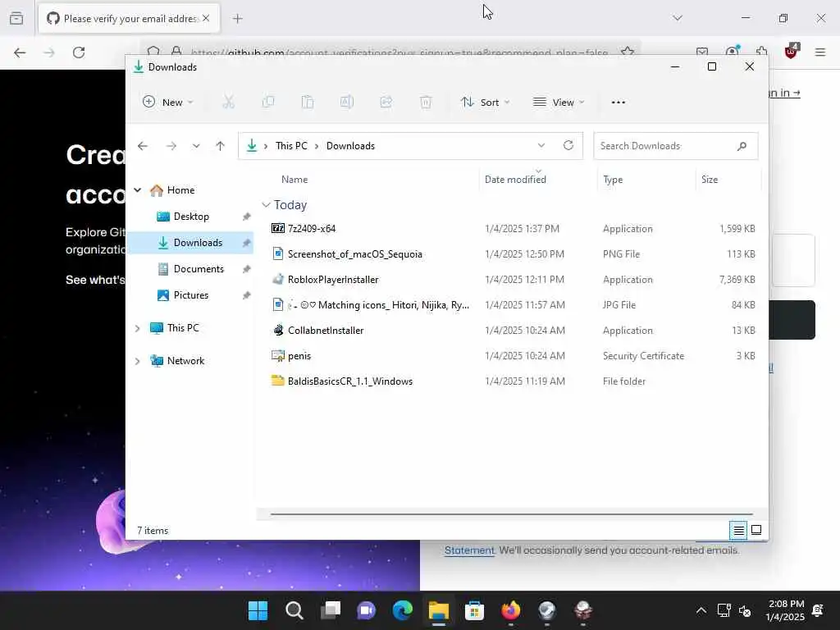This screenshot has width=840, height=630.
Task: Open taskbar Search
Action: [x=294, y=610]
